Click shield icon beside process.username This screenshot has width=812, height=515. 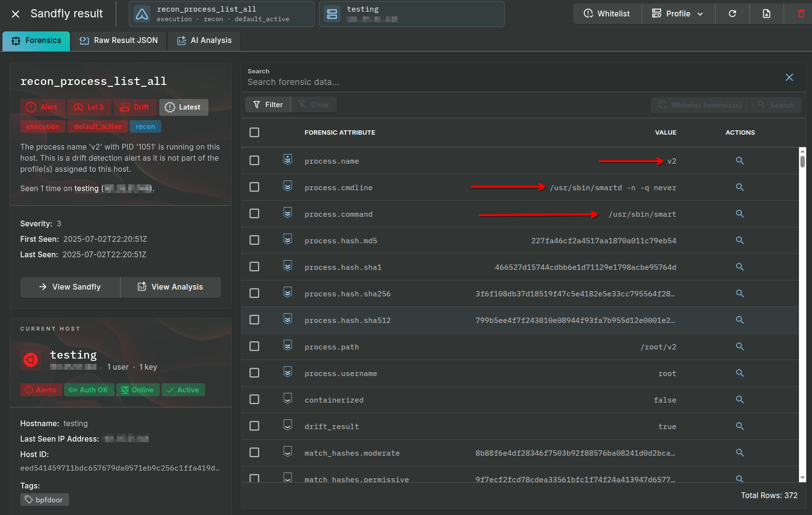click(288, 372)
